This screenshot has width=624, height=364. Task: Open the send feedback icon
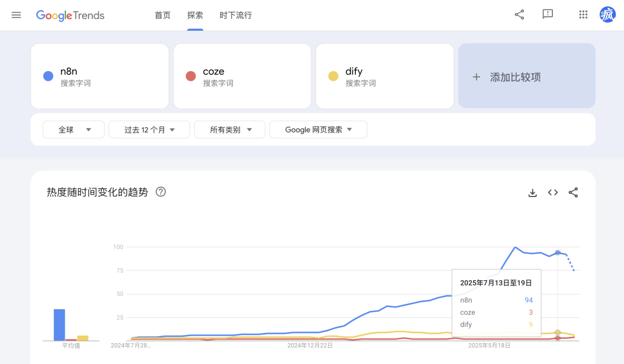coord(548,15)
